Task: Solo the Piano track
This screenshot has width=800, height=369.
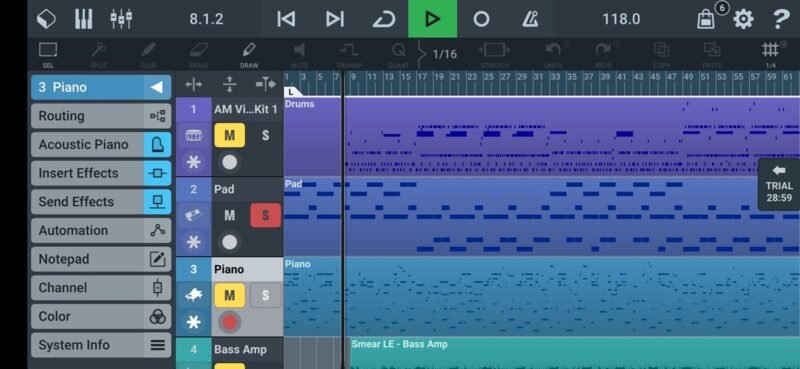Action: [x=265, y=295]
